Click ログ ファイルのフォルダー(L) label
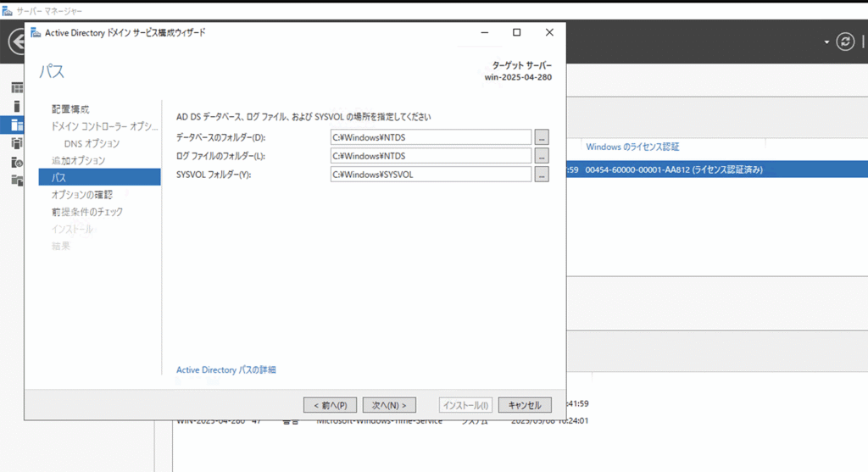 coord(221,156)
